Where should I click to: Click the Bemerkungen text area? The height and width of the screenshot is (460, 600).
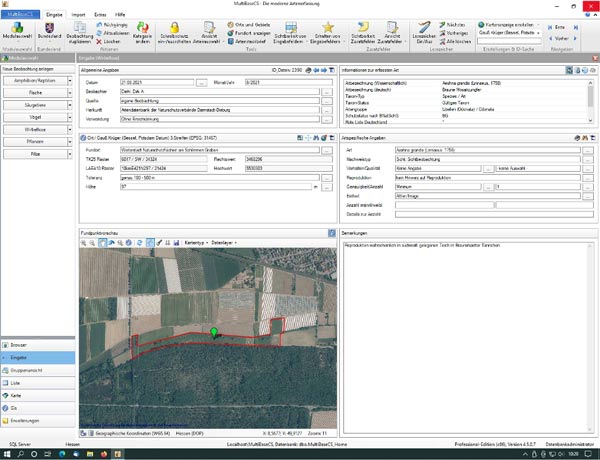tap(469, 337)
